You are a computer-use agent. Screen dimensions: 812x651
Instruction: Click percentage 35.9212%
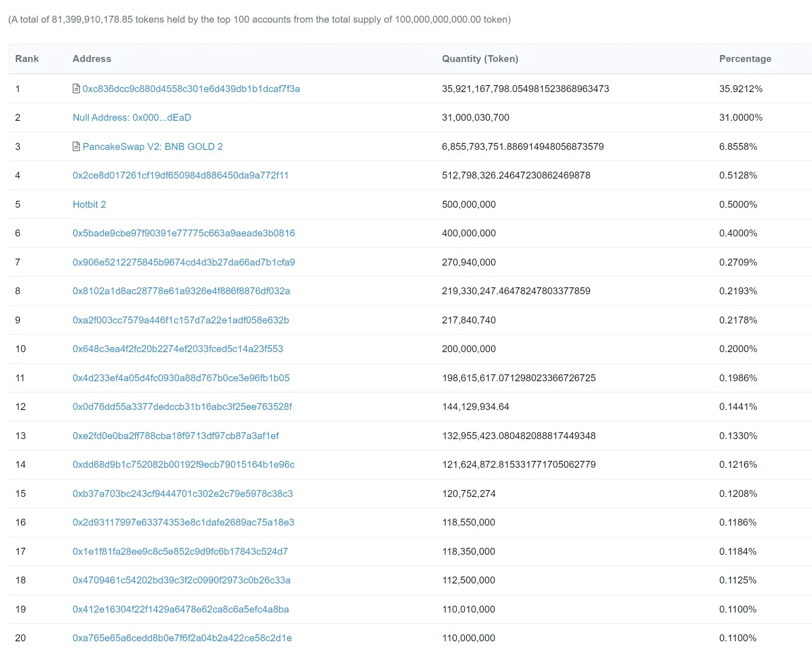[x=741, y=88]
